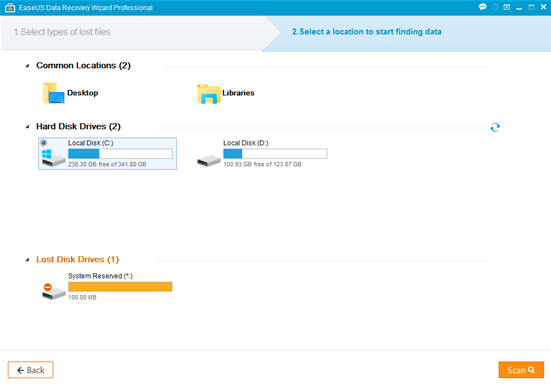This screenshot has height=386, width=551.
Task: Select the Libraries folder icon
Action: click(x=208, y=94)
